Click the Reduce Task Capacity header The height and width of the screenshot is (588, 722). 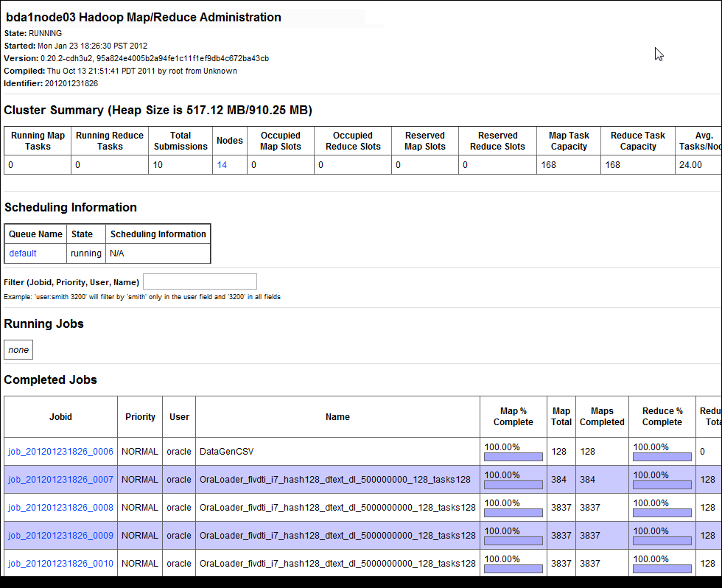click(638, 141)
